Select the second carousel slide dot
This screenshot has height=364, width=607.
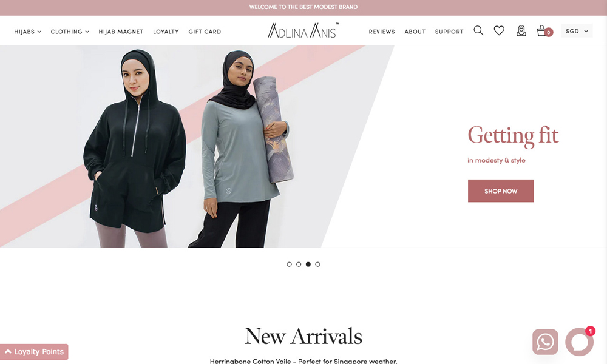click(x=299, y=264)
